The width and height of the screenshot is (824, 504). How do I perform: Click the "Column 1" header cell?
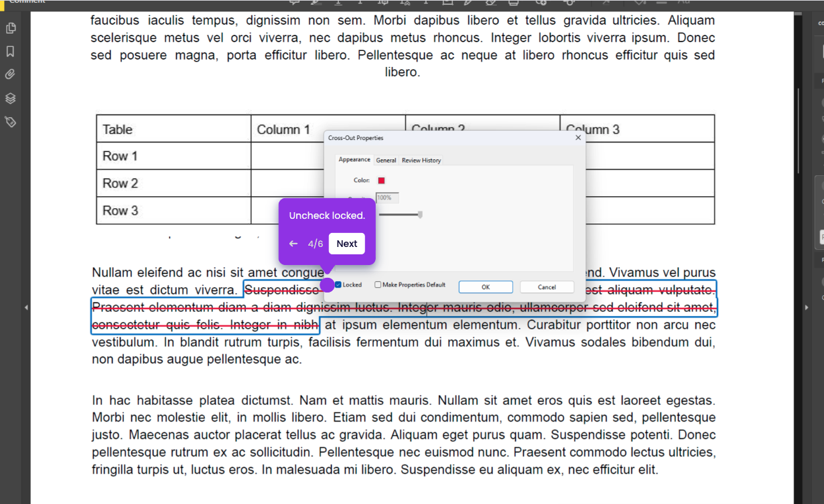click(x=328, y=129)
